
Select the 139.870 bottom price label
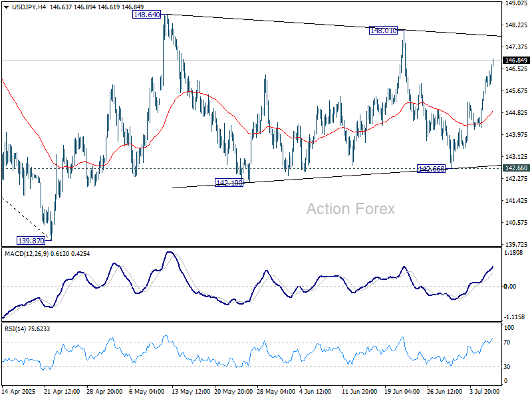pyautogui.click(x=30, y=239)
